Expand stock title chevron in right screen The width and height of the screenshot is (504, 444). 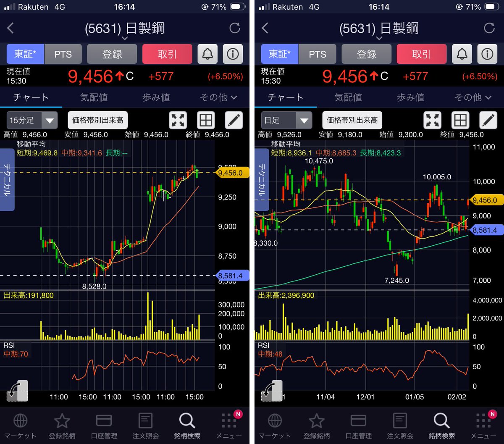[379, 38]
